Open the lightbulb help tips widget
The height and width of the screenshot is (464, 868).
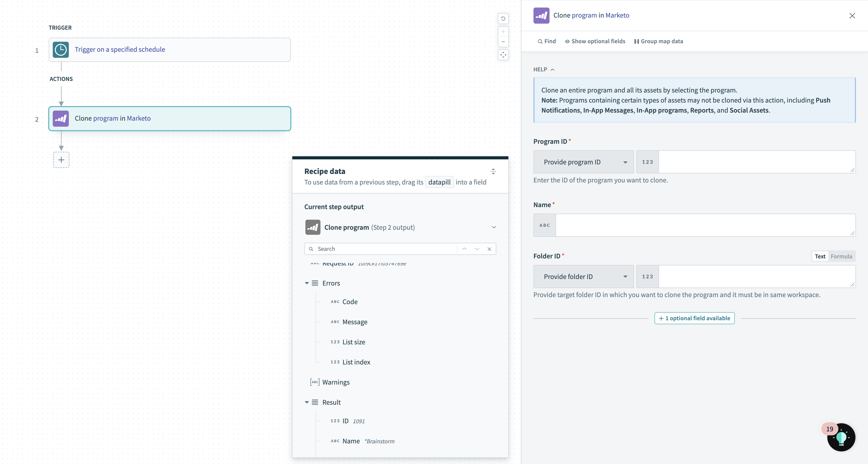[x=841, y=437]
